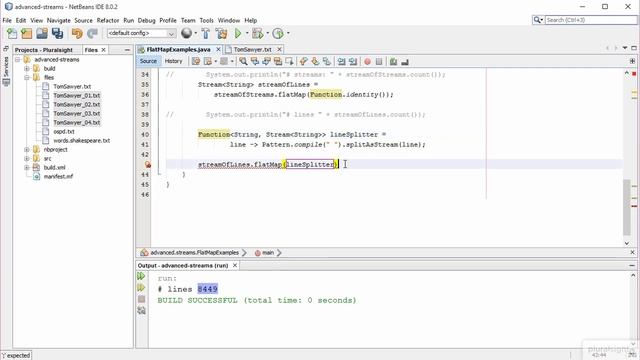Start macro recording red circle
Screen dimensions: 640x360
point(367,61)
